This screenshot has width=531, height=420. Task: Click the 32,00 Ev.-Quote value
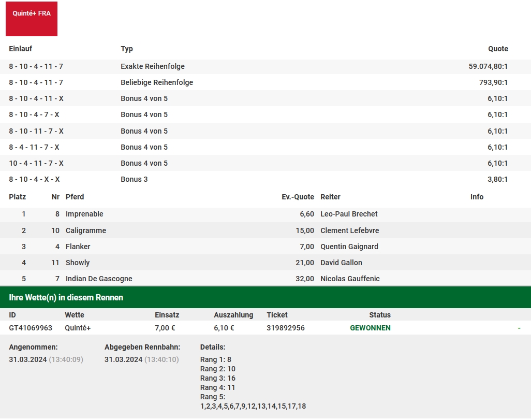tap(305, 279)
